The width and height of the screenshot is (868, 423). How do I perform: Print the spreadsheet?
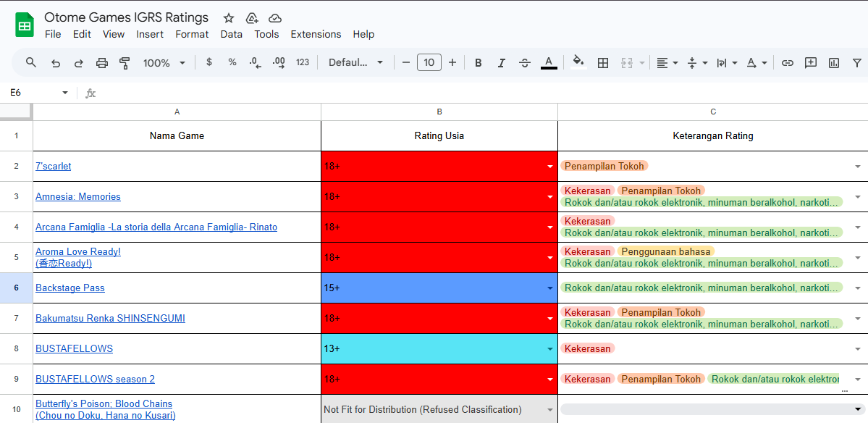click(x=102, y=62)
